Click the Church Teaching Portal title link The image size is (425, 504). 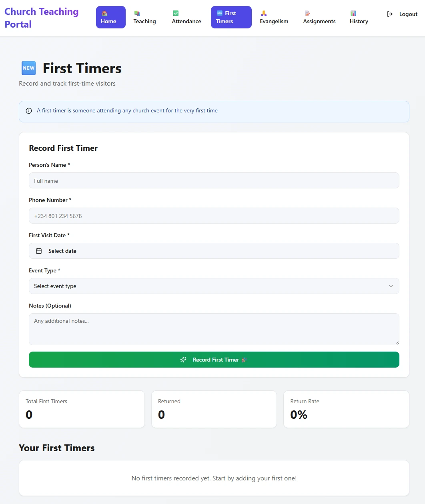[41, 18]
